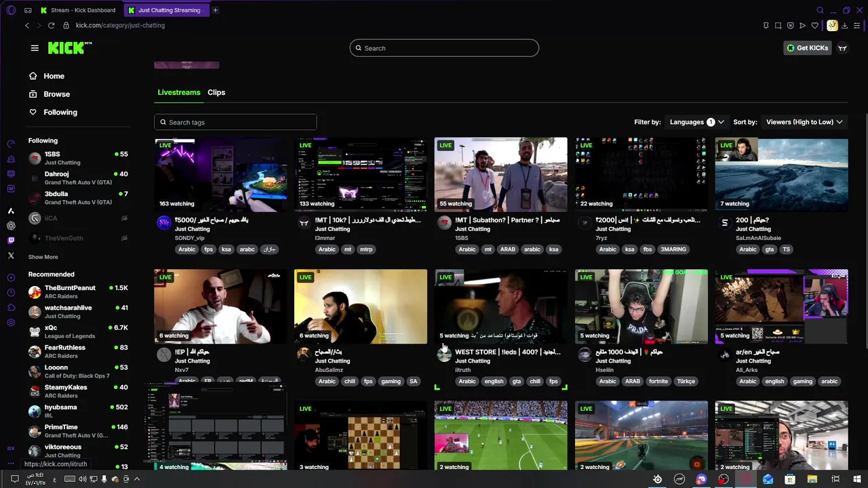This screenshot has width=868, height=488.
Task: Click the mtrp tag under I3mmar stream
Action: [366, 249]
